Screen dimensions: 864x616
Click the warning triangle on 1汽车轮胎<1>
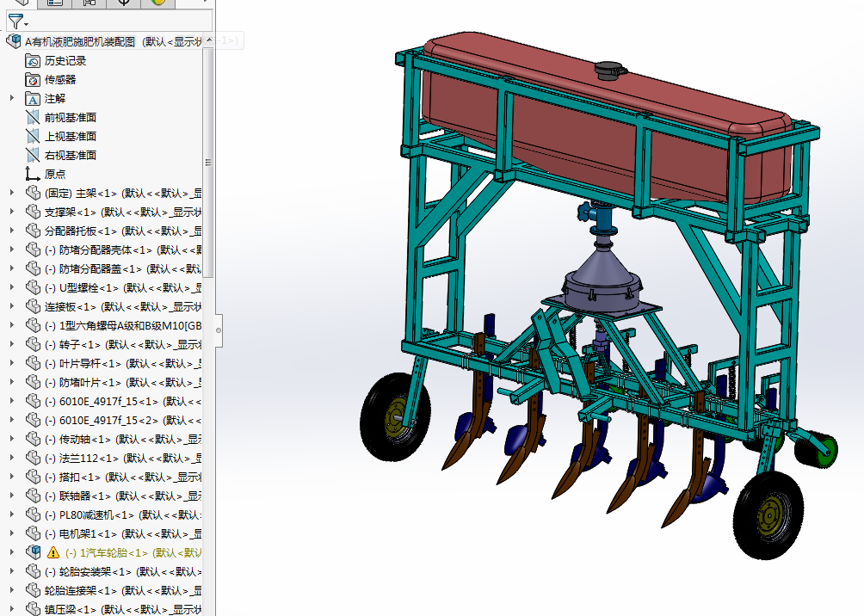[52, 552]
